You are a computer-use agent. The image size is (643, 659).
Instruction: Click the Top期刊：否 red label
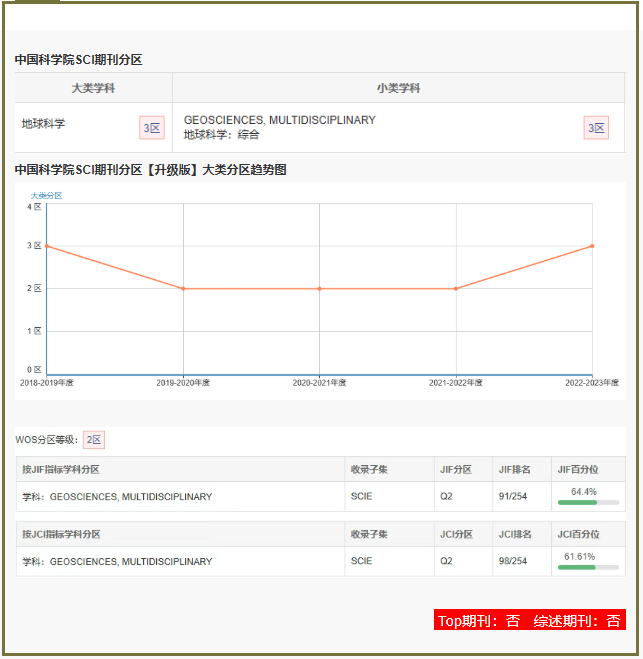tap(479, 621)
